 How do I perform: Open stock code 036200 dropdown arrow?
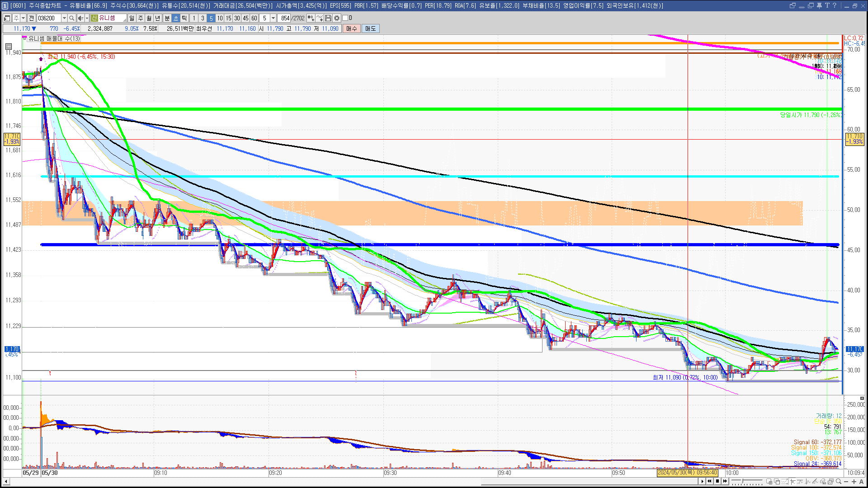coord(64,18)
